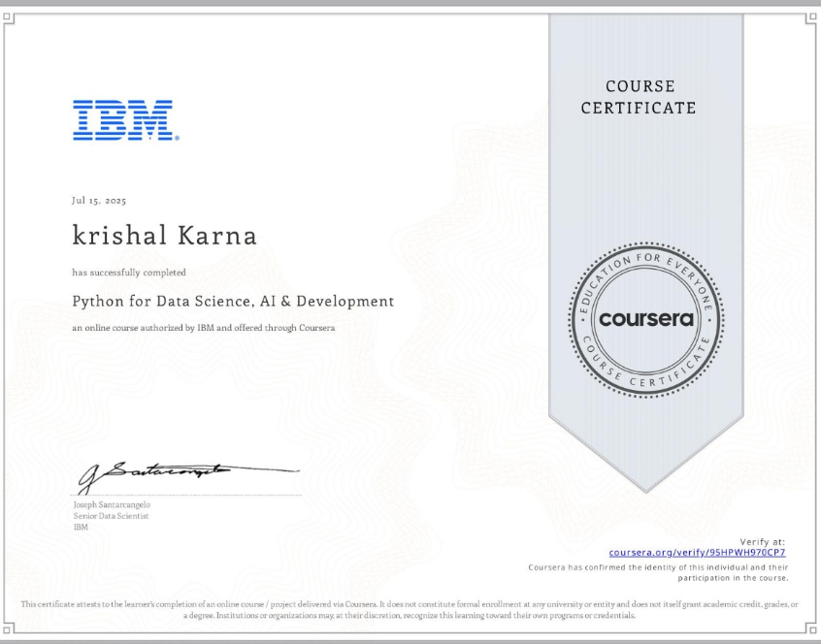The width and height of the screenshot is (821, 644).
Task: Select the recipient name krishal Karna
Action: (x=165, y=235)
